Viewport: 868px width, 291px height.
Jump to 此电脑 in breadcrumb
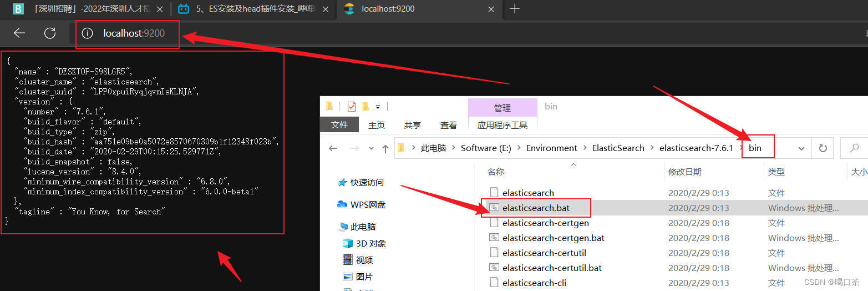pyautogui.click(x=433, y=148)
